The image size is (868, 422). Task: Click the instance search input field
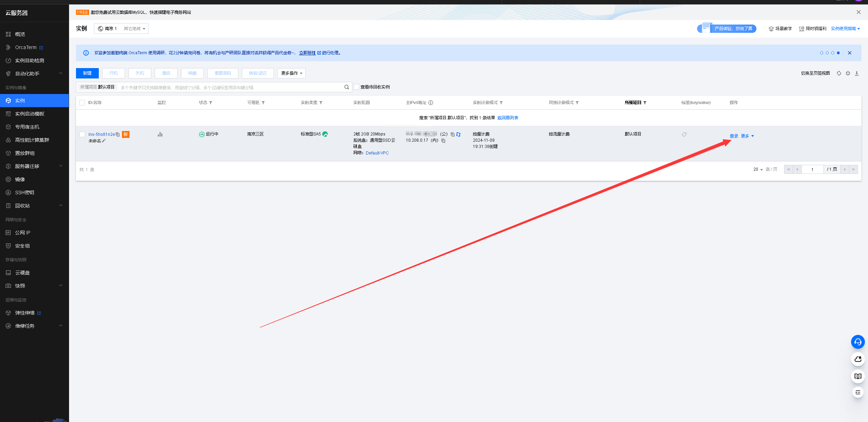coord(228,87)
